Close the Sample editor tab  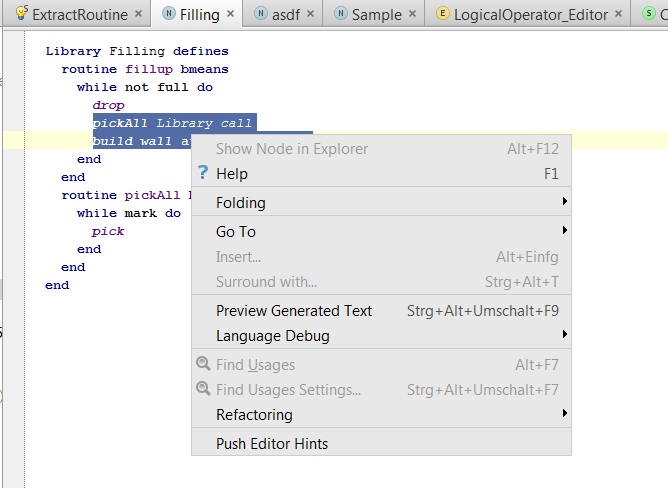(x=413, y=15)
